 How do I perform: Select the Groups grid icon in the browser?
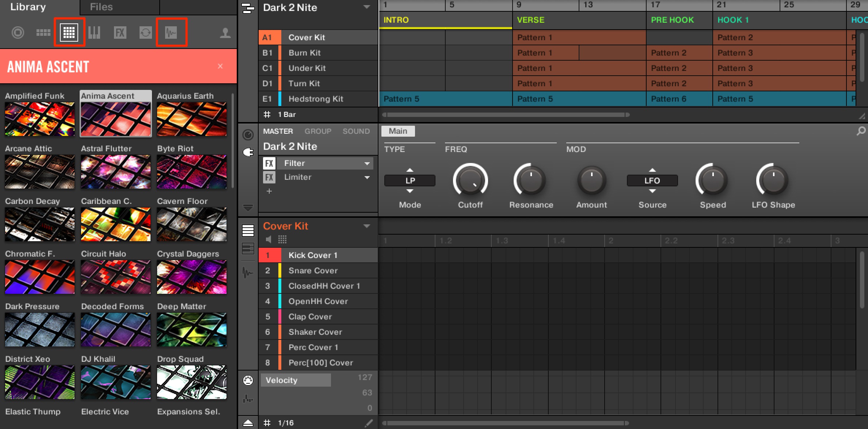tap(43, 33)
